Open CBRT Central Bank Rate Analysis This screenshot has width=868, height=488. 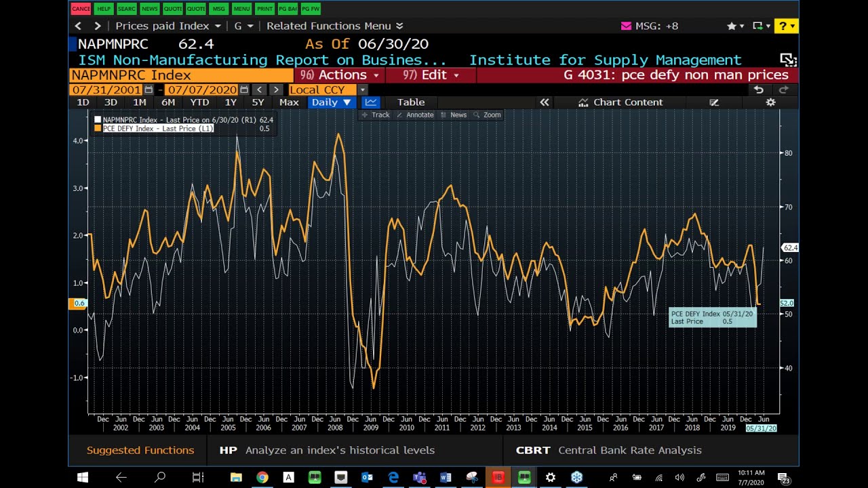[608, 450]
